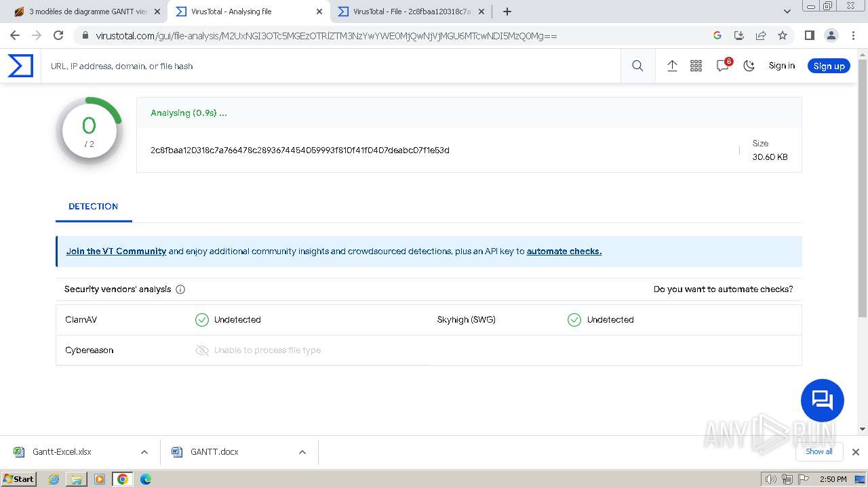The height and width of the screenshot is (488, 868).
Task: Toggle the browser side panel
Action: [x=810, y=36]
